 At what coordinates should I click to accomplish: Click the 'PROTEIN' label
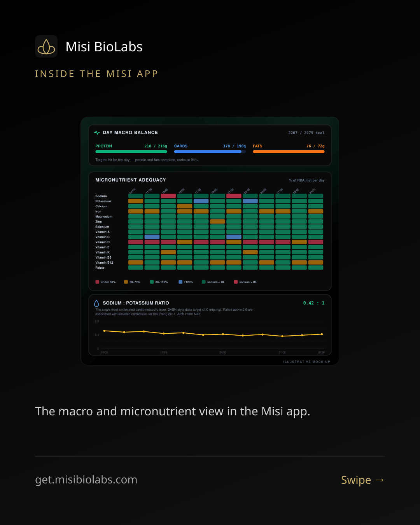pos(103,146)
